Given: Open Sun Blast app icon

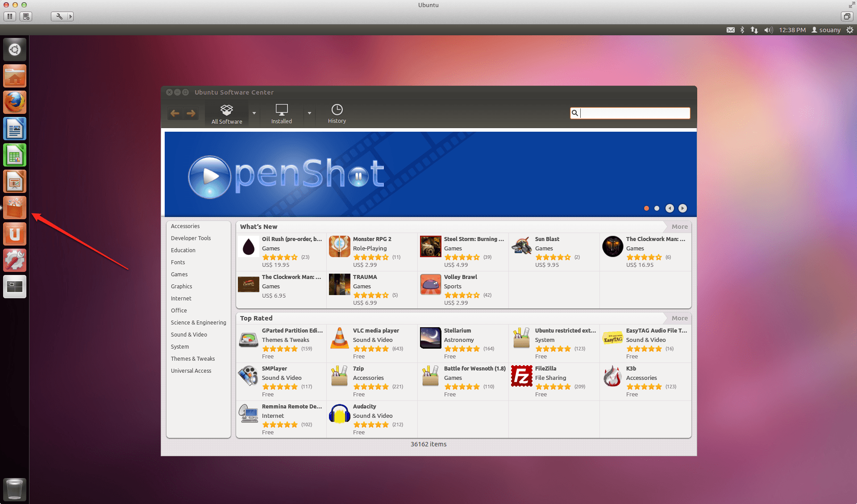Looking at the screenshot, I should coord(522,246).
